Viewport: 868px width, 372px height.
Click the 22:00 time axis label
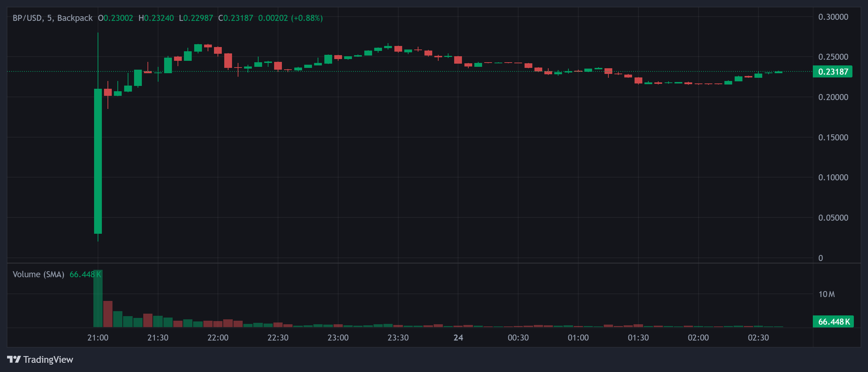tap(218, 338)
